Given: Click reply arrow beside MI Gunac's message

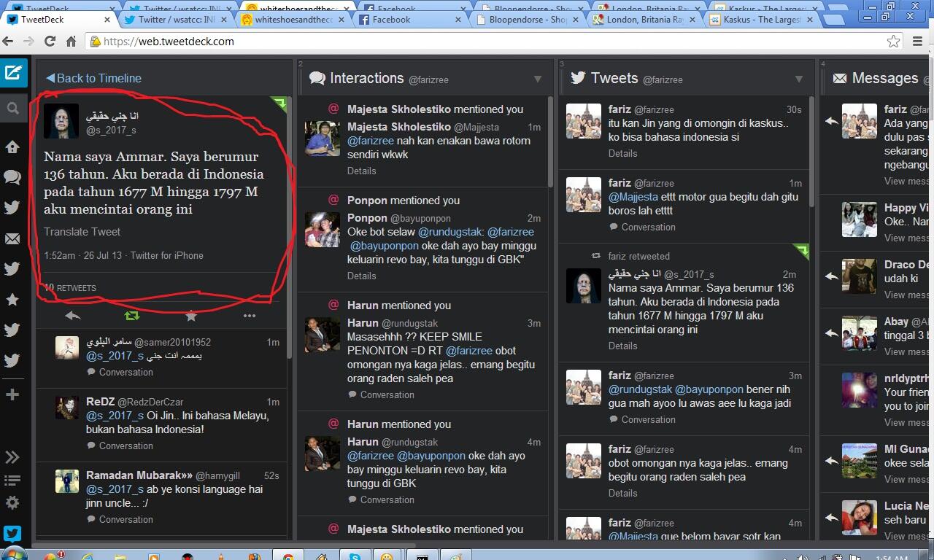Looking at the screenshot, I should [831, 461].
